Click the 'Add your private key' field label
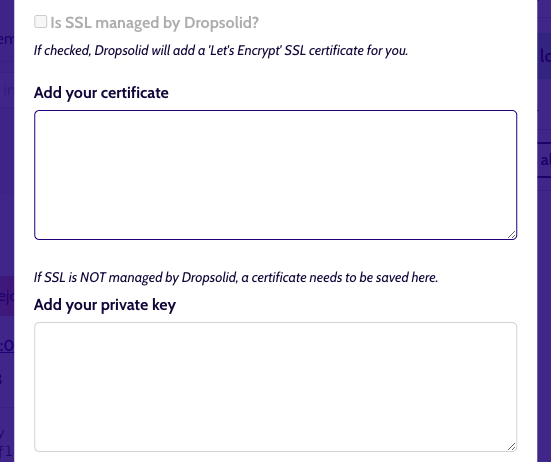551x462 pixels. click(105, 305)
